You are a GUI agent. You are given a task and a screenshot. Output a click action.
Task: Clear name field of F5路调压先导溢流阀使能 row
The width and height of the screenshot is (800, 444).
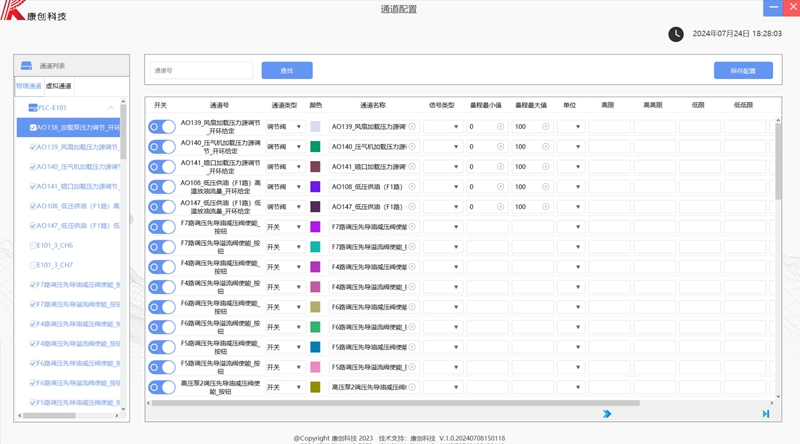(412, 367)
